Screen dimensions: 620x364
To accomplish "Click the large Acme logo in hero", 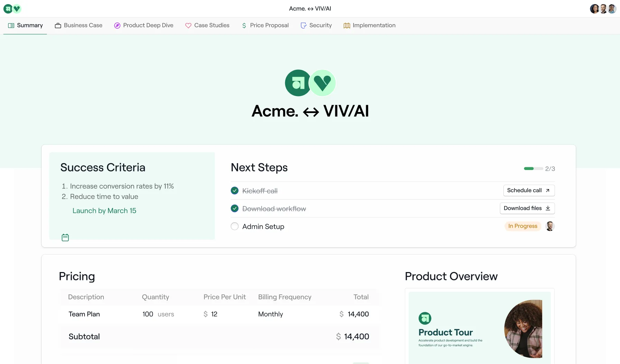I will pos(298,83).
